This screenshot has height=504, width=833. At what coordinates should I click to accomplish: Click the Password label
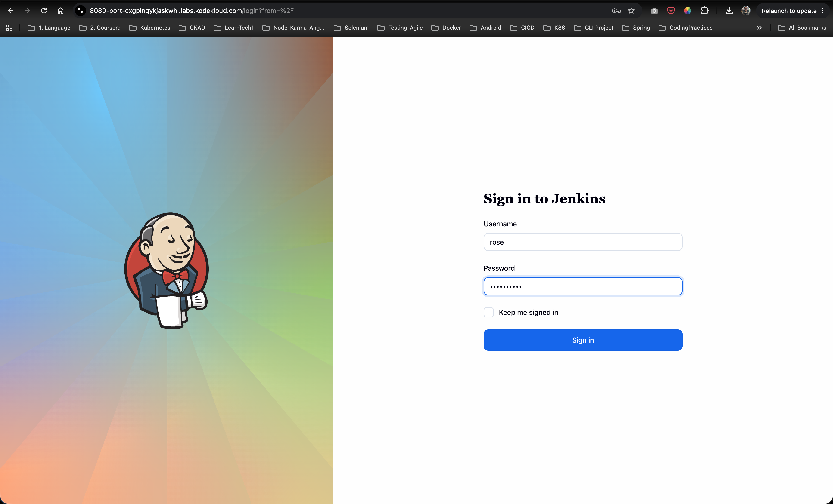click(x=499, y=268)
